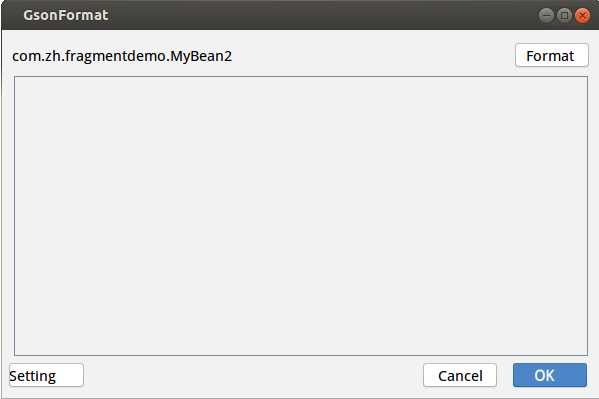Select the com.zh.fragmentdemo.MyBean2 class label
This screenshot has width=599, height=399.
[122, 56]
